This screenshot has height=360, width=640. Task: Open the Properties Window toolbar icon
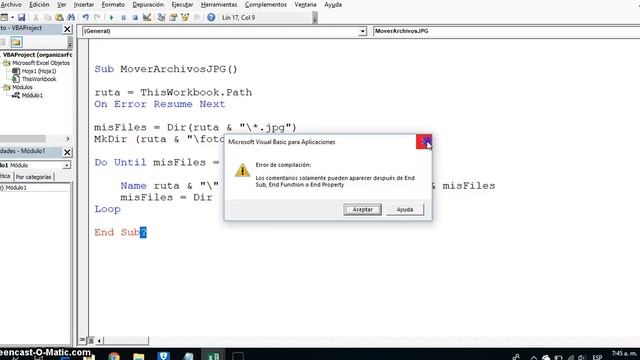click(173, 18)
